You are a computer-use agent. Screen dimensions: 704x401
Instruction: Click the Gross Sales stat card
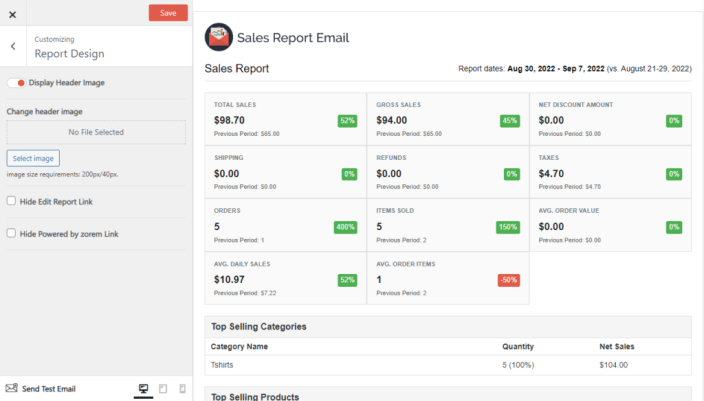(447, 119)
